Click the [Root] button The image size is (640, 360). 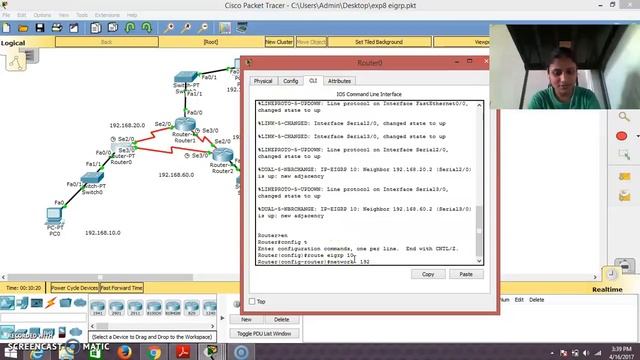211,42
